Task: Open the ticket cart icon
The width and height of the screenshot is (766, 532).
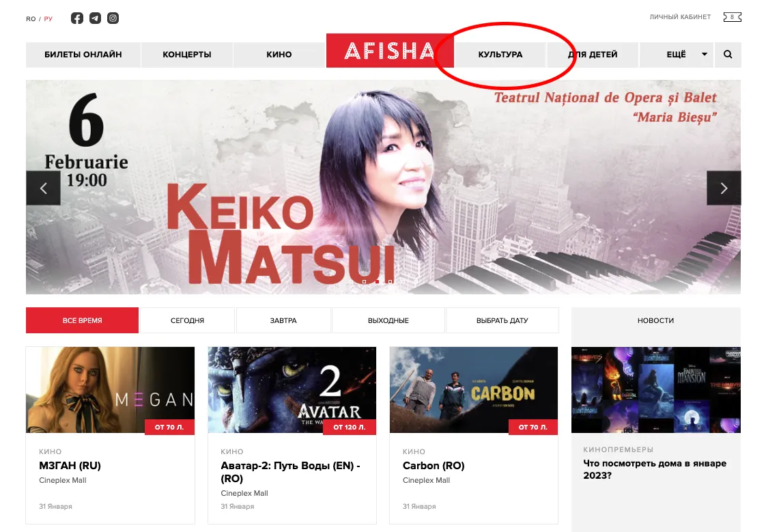Action: [x=732, y=17]
